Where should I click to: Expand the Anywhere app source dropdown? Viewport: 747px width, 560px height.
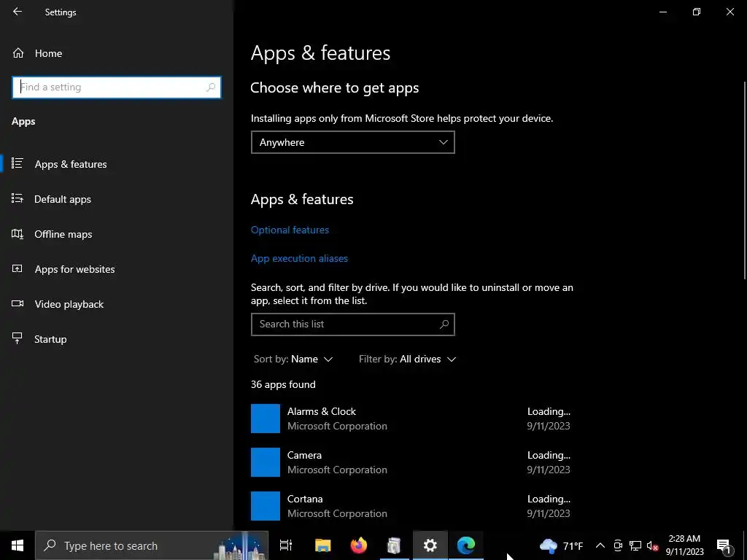[352, 142]
